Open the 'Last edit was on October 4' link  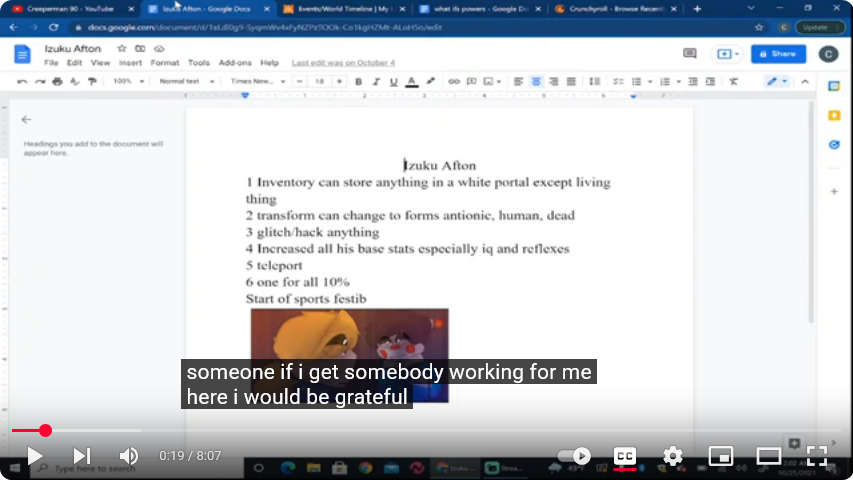[343, 63]
